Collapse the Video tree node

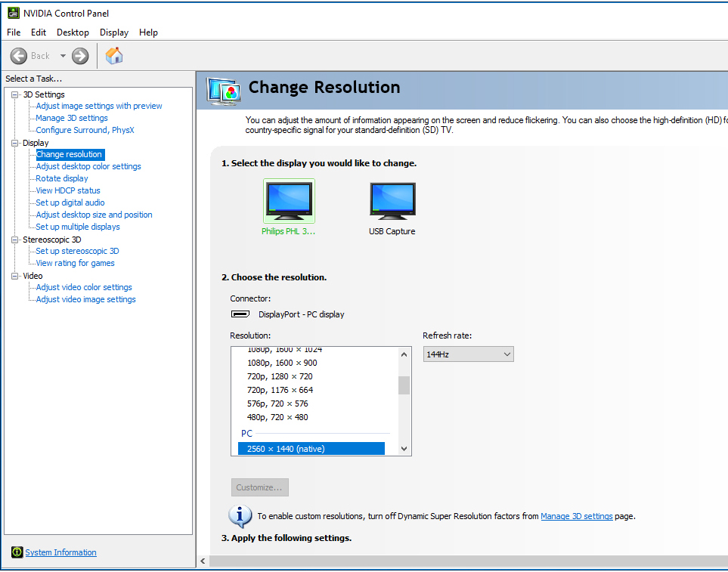coord(14,276)
